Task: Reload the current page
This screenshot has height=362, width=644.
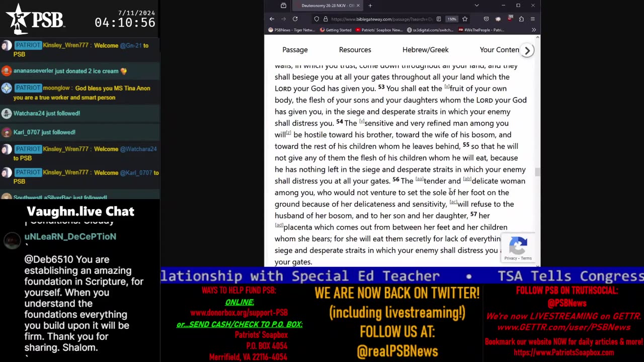Action: [295, 19]
